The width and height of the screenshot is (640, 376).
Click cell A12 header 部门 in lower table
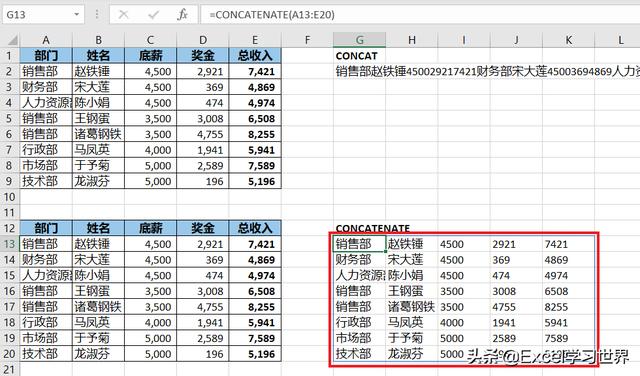pyautogui.click(x=46, y=228)
